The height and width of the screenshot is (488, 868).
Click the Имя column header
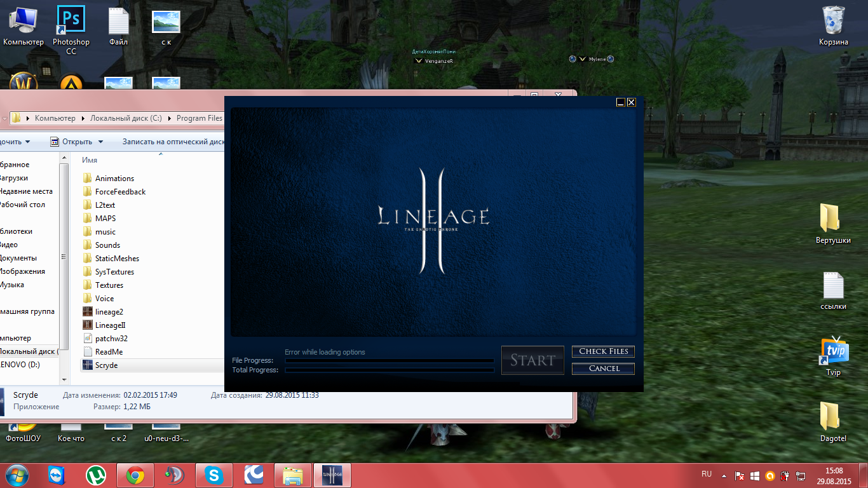coord(90,161)
